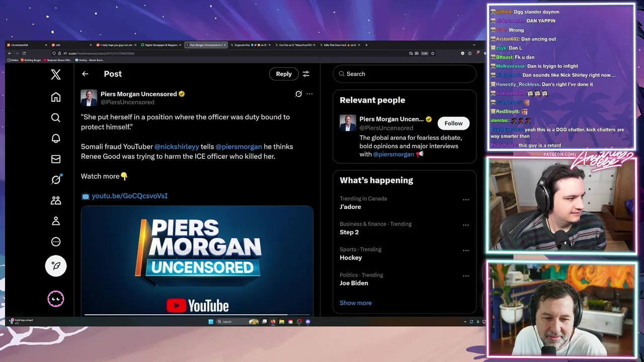644x362 pixels.
Task: Open Nothing Burger bookmark
Action: [x=31, y=60]
